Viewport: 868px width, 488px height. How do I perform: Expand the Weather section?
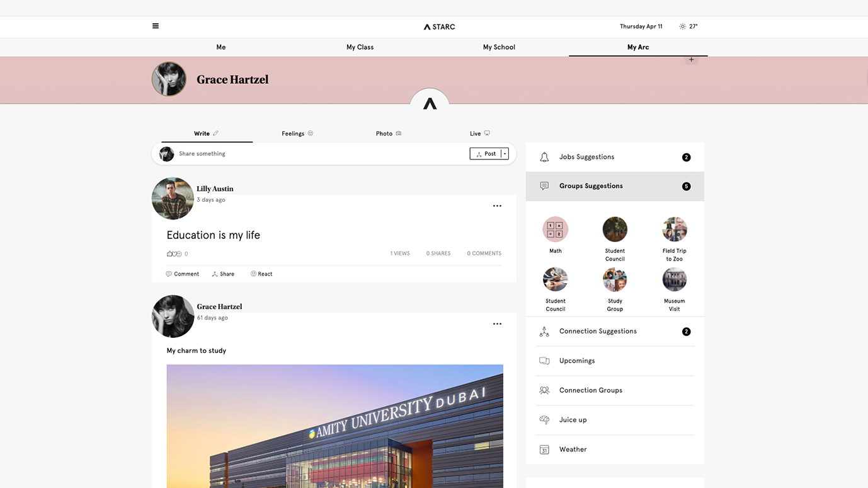pos(615,450)
